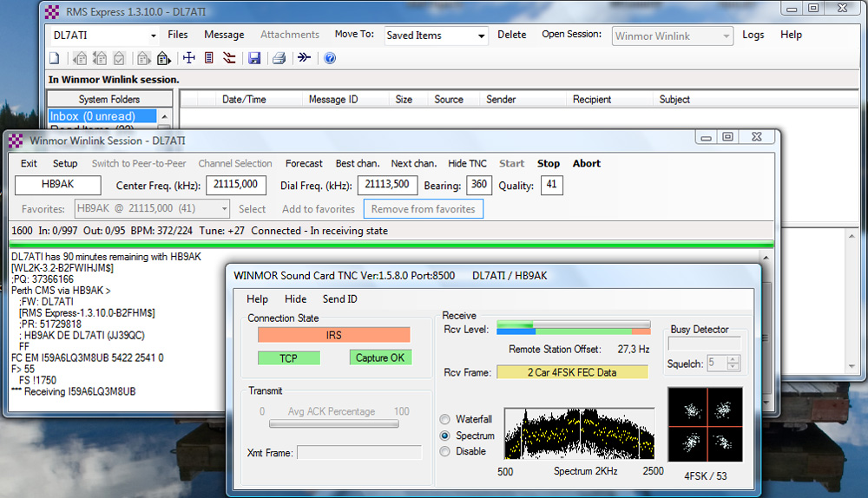The height and width of the screenshot is (498, 868).
Task: Click the Avg ACK Percentage bar
Action: click(x=334, y=423)
